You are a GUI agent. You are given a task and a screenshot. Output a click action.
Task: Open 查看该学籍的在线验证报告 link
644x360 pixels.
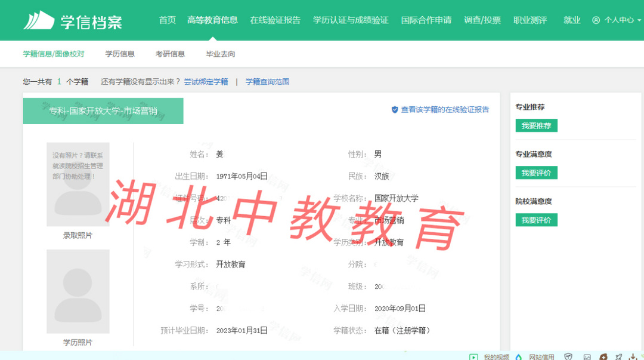point(445,110)
